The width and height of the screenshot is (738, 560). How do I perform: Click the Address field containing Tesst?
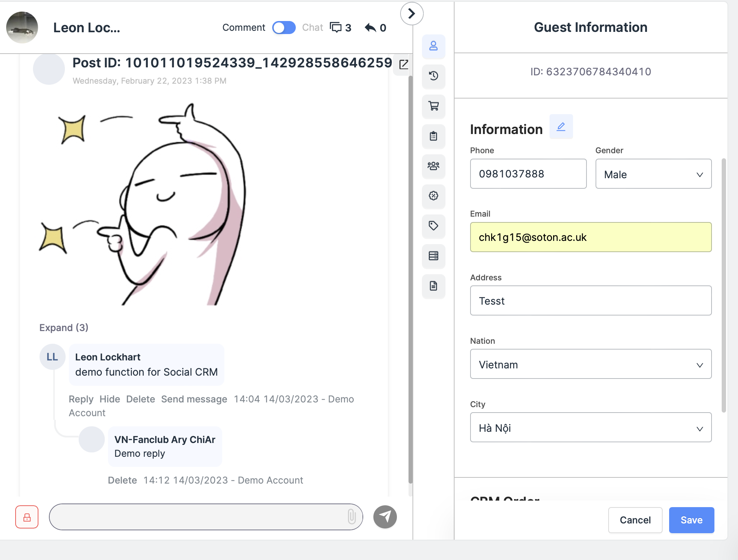tap(590, 301)
